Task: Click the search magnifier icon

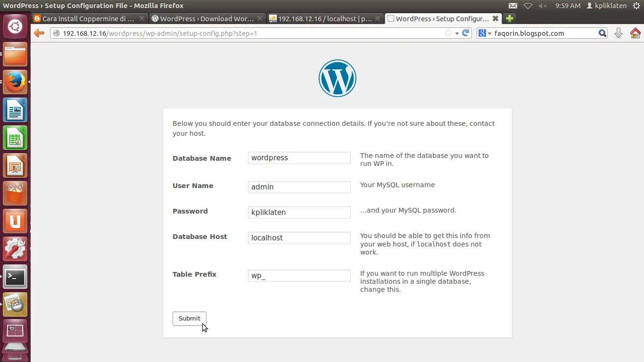Action: 603,33
